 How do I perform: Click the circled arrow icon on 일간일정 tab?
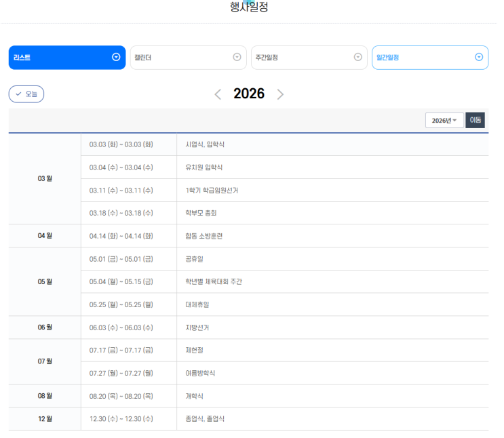[x=478, y=58]
